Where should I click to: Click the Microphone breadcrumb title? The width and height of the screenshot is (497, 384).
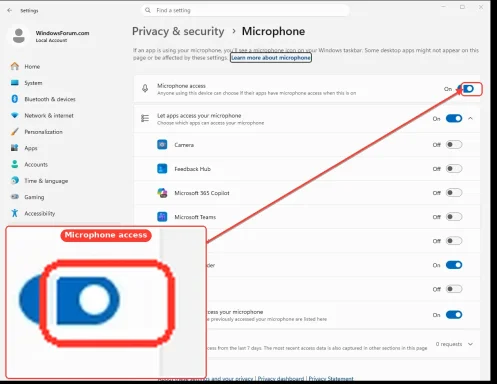[273, 31]
